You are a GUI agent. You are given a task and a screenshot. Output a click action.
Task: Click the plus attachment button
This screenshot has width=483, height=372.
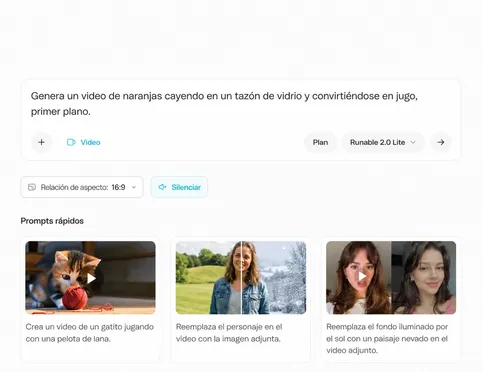41,142
